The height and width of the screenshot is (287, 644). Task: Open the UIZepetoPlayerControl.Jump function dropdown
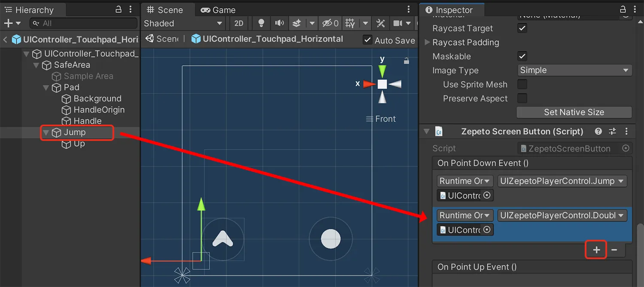(562, 181)
